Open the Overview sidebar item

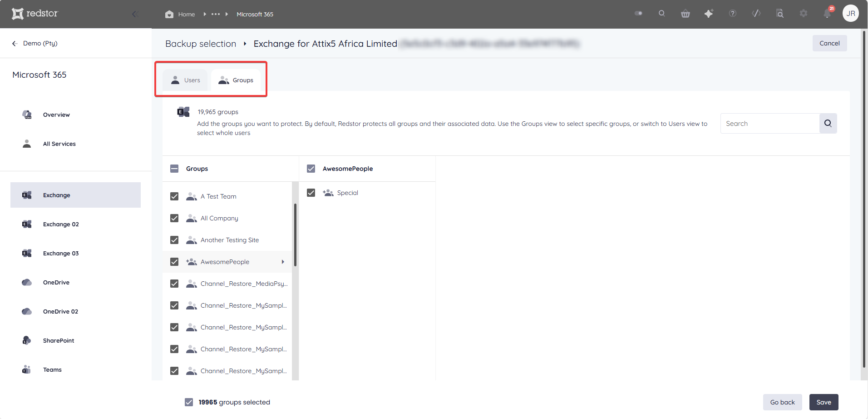tap(56, 115)
